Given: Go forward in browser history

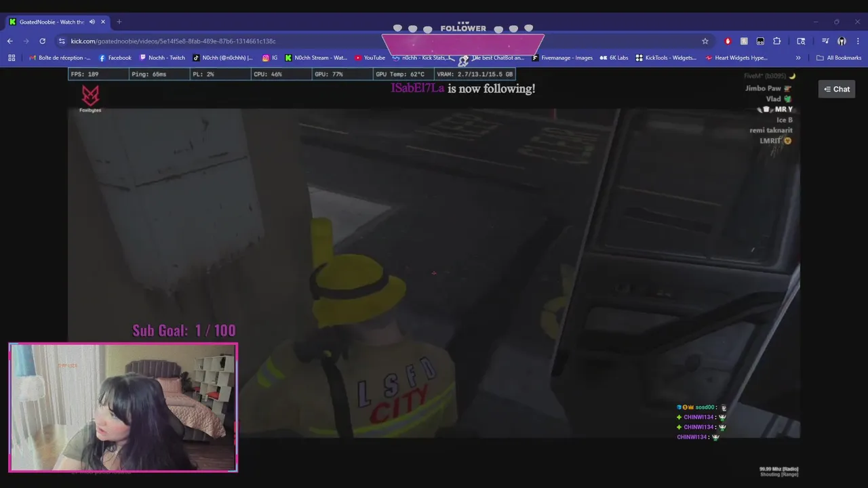Looking at the screenshot, I should tap(26, 41).
